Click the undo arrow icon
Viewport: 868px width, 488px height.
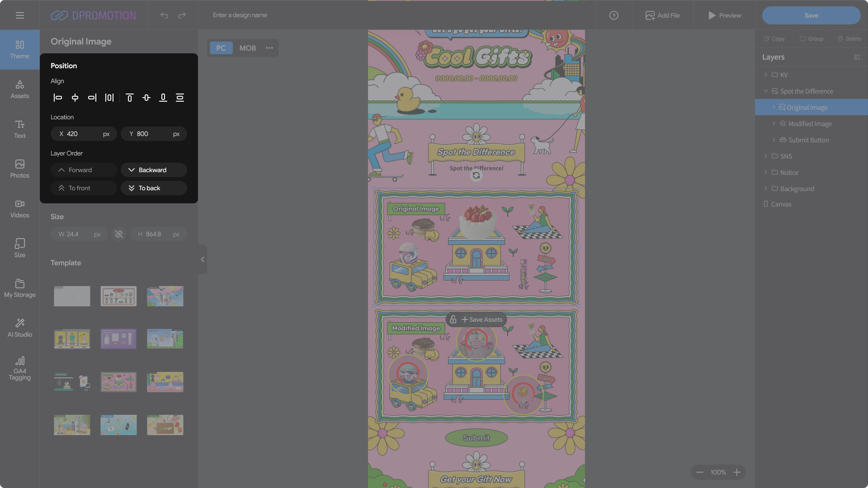click(164, 15)
